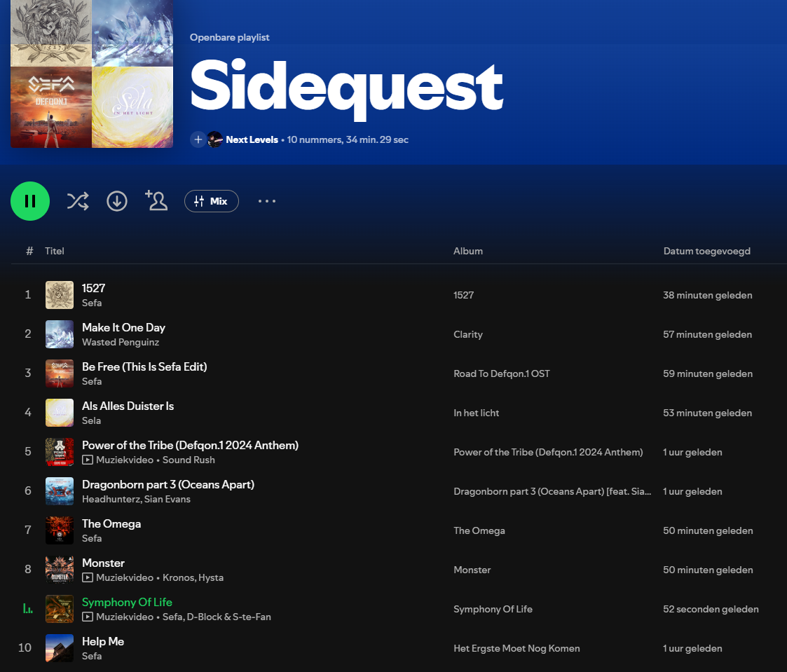Open the artist Wasted Penguinz
The image size is (787, 672).
pos(121,342)
